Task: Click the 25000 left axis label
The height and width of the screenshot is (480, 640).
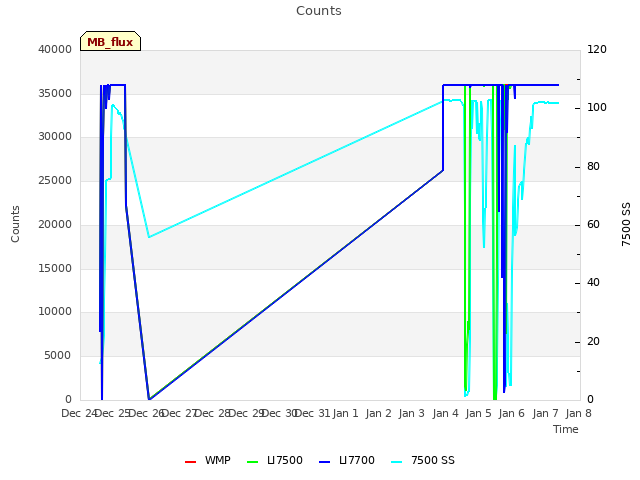Action: pyautogui.click(x=55, y=180)
